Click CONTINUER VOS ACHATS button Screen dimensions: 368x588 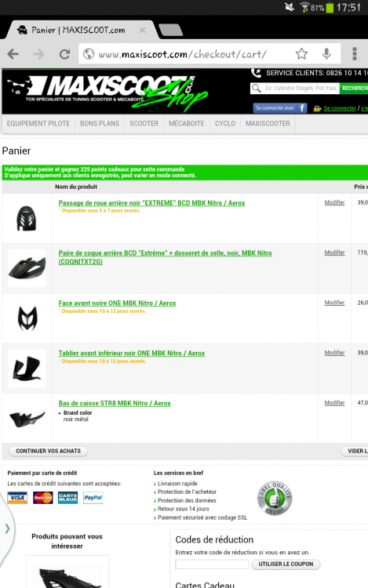[49, 451]
